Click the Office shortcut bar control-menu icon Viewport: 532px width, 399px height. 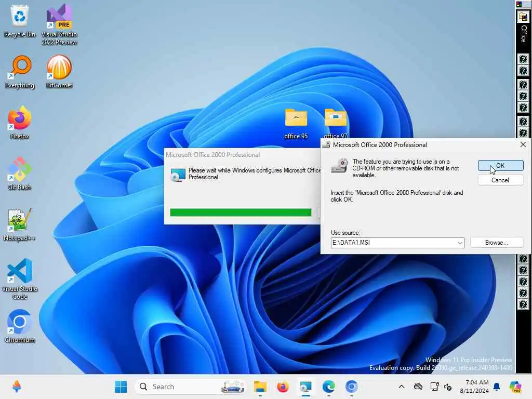[x=519, y=4]
